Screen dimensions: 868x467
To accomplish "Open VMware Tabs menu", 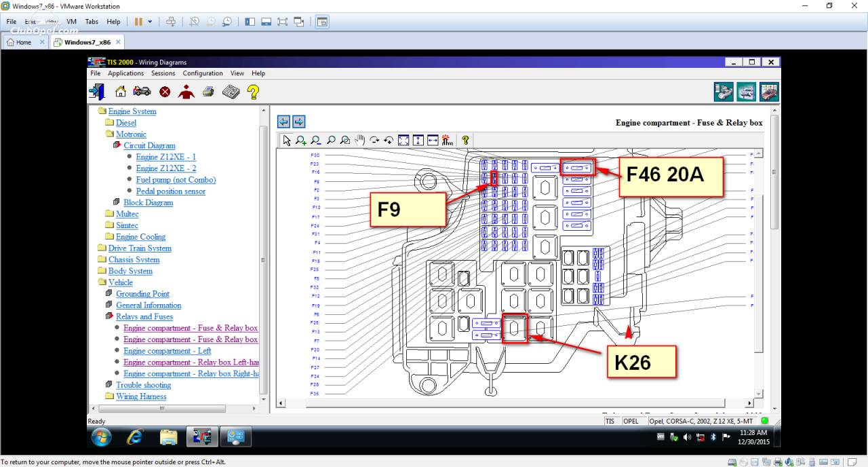I will coord(92,22).
